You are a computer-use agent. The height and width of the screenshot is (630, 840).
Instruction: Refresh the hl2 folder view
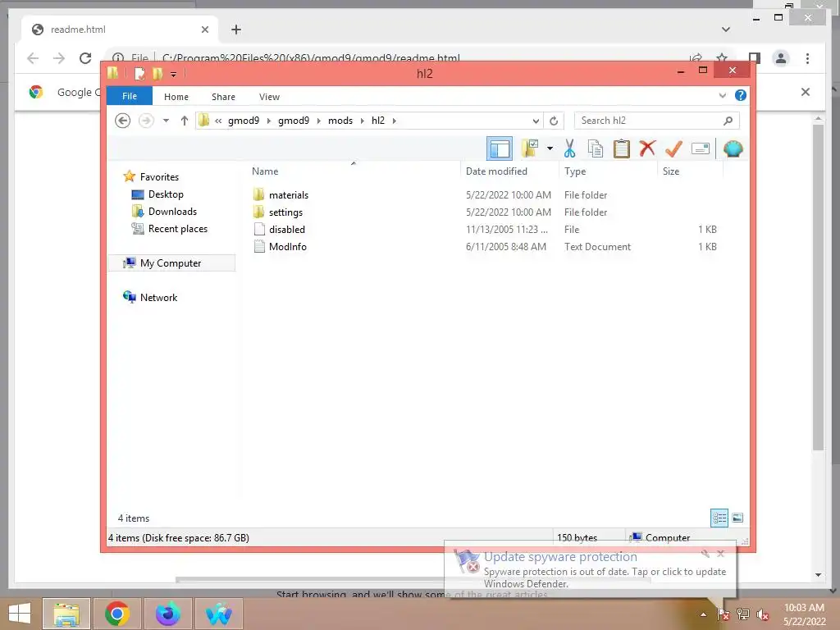coord(554,121)
